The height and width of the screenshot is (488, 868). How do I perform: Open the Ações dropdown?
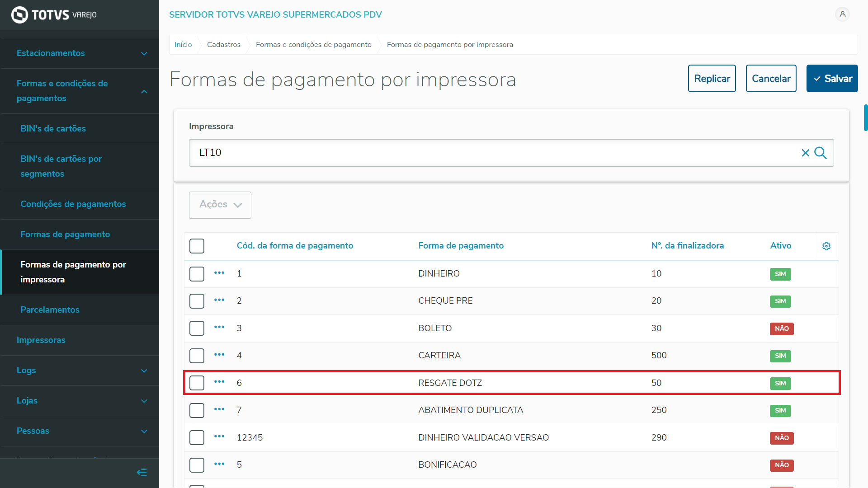[220, 205]
